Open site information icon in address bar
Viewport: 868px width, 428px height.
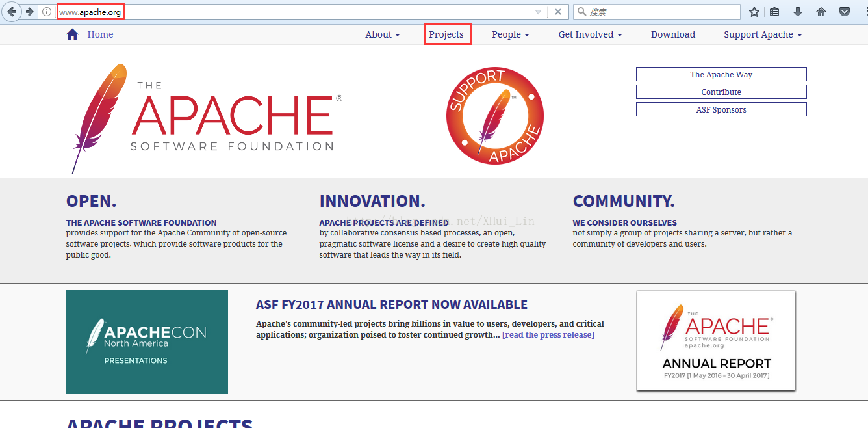(47, 12)
